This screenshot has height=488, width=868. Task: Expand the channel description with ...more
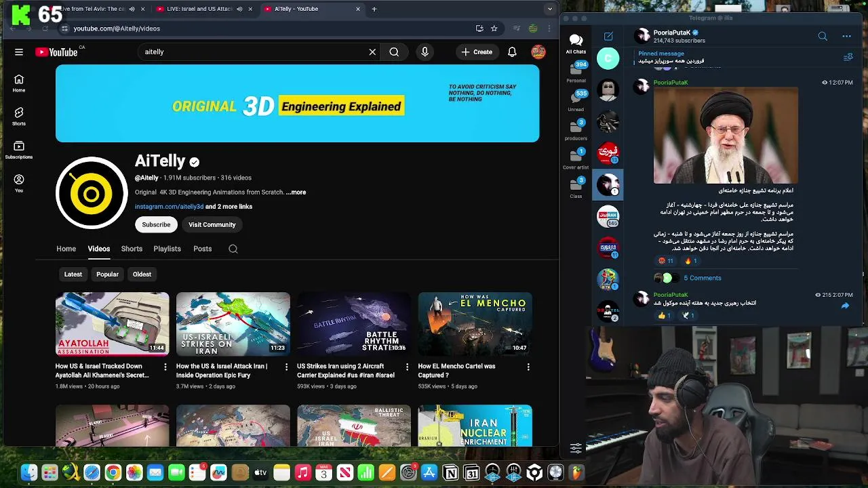click(296, 192)
